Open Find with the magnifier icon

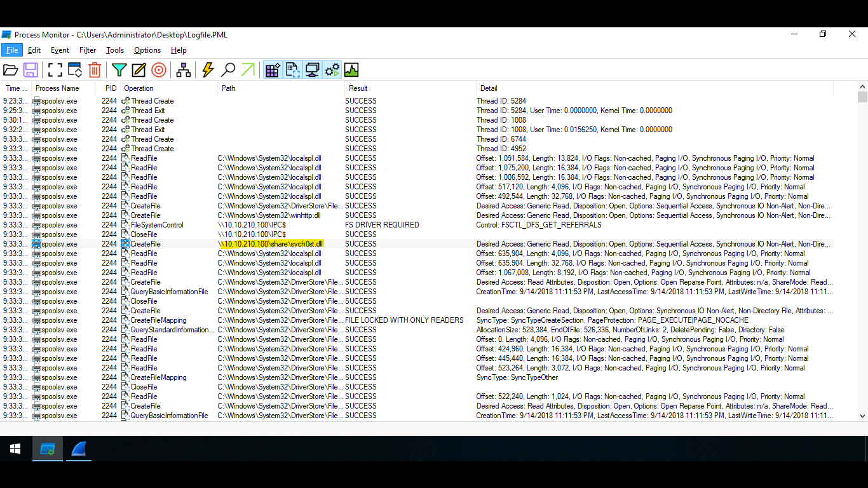click(228, 70)
